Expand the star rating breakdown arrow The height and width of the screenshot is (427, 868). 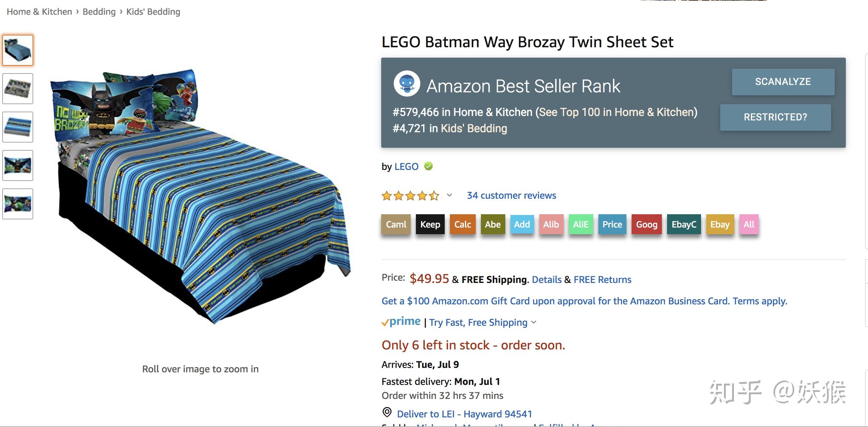tap(449, 195)
